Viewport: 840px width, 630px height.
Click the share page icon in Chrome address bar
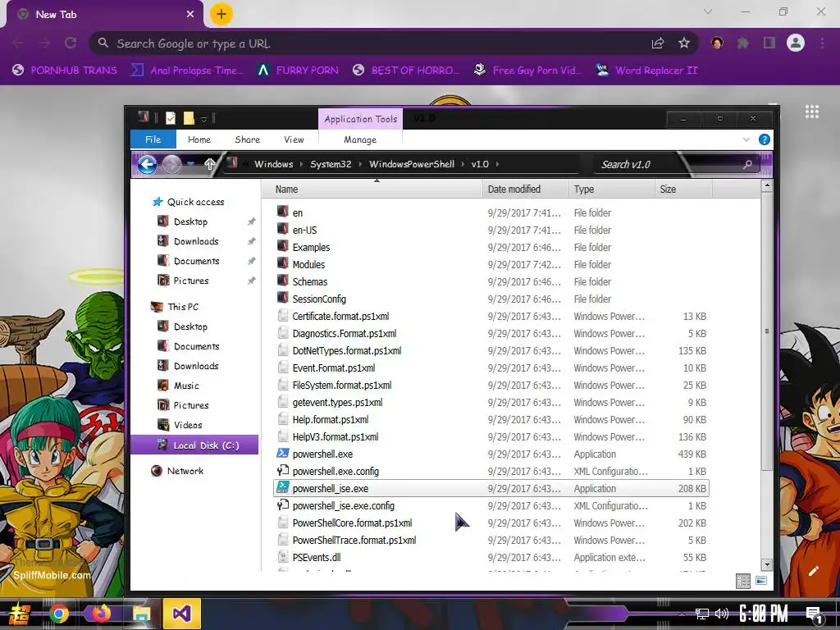658,43
